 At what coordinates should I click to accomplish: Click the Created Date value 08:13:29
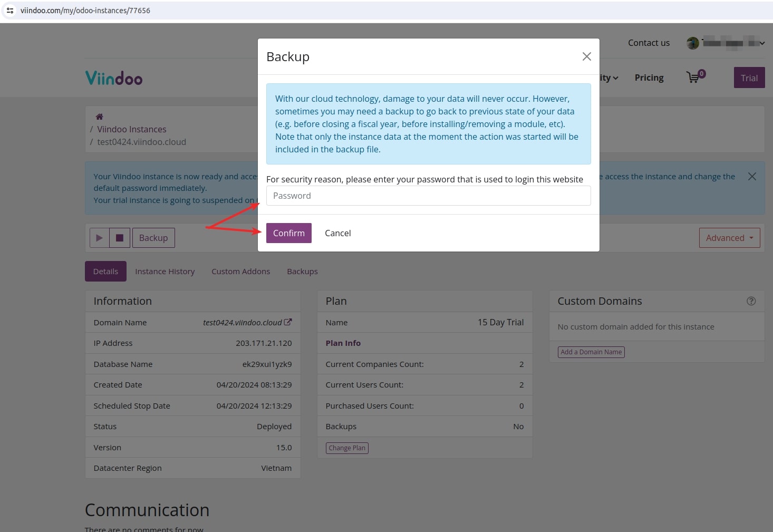254,385
